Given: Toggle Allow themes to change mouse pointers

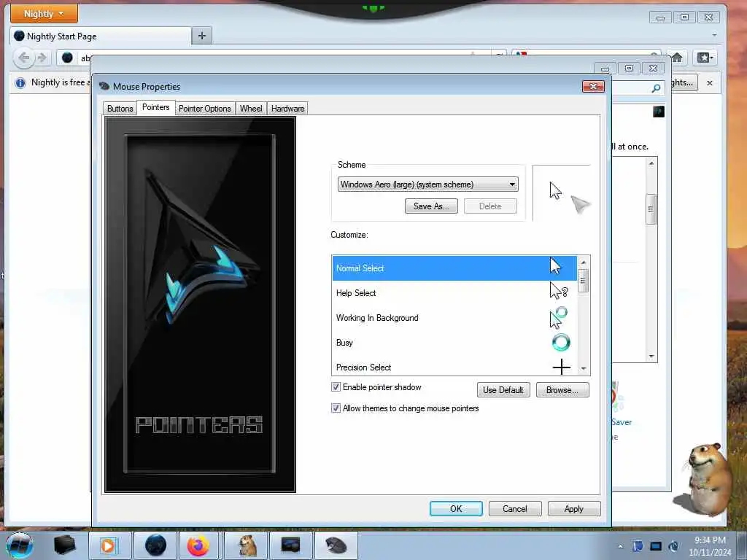Looking at the screenshot, I should (x=336, y=408).
